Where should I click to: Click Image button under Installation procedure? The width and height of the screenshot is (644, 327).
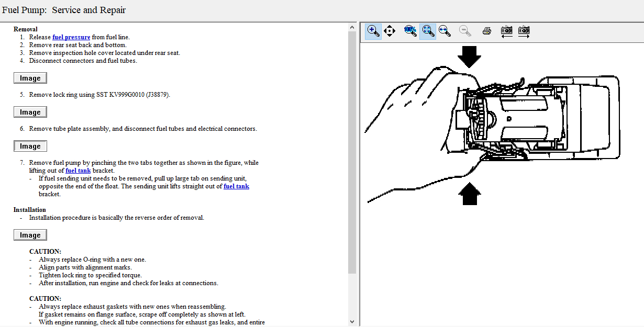30,235
